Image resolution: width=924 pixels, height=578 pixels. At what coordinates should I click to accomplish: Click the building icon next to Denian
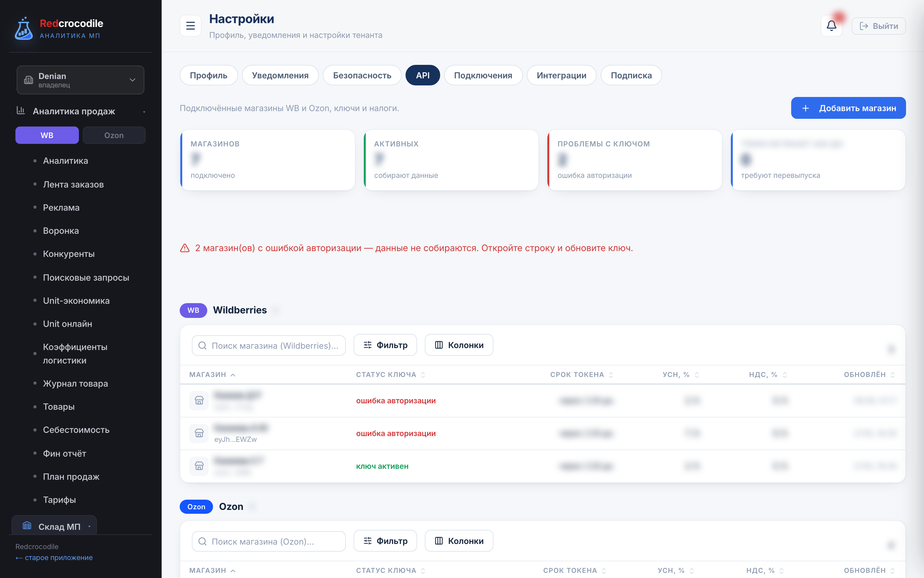point(29,80)
